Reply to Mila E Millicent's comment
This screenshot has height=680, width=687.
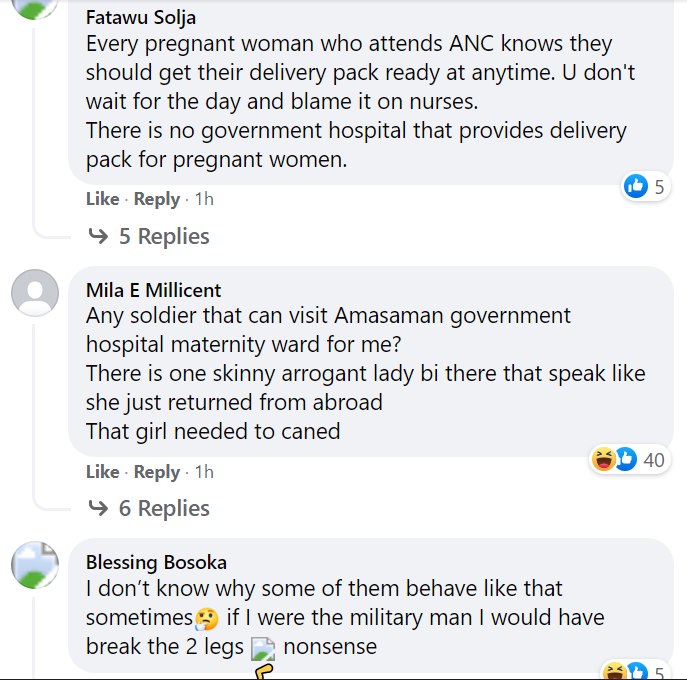click(157, 472)
